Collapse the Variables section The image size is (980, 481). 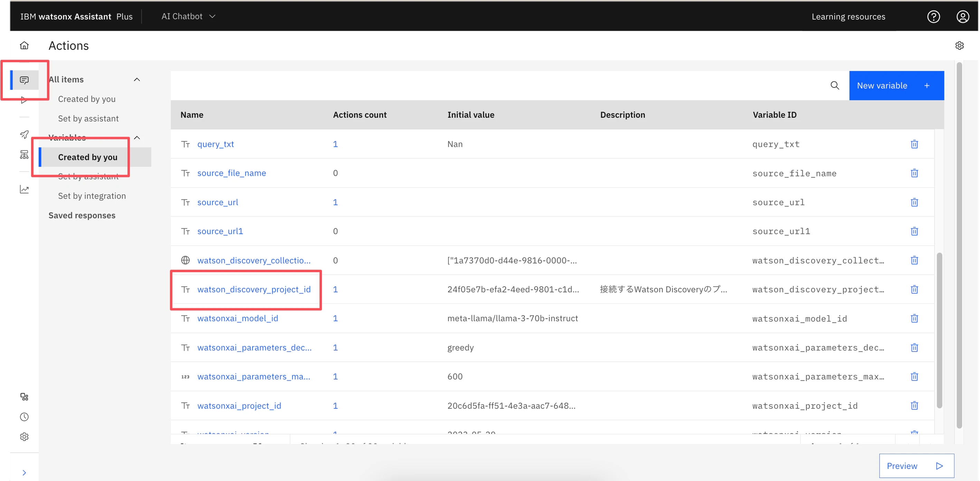137,138
